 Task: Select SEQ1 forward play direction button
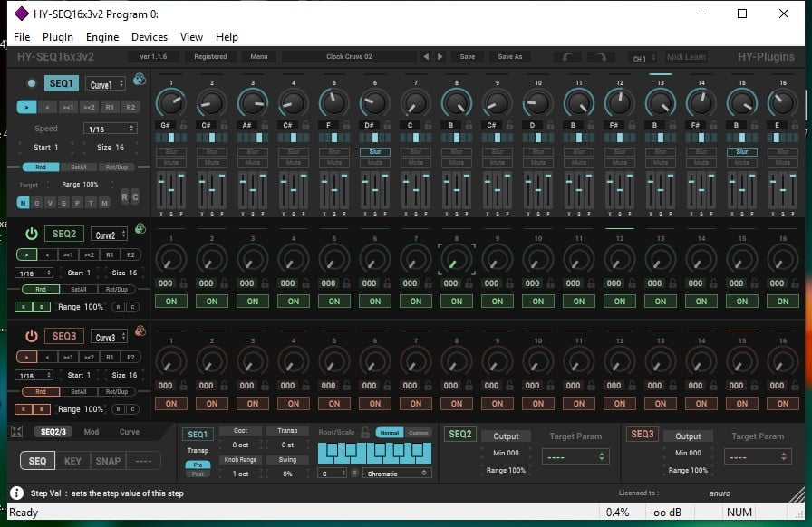26,107
